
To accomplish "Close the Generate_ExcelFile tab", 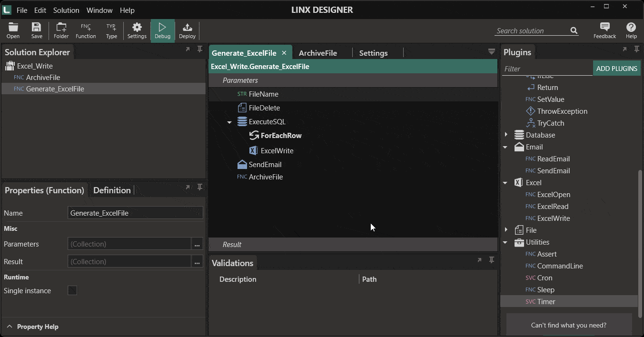I will coord(284,53).
